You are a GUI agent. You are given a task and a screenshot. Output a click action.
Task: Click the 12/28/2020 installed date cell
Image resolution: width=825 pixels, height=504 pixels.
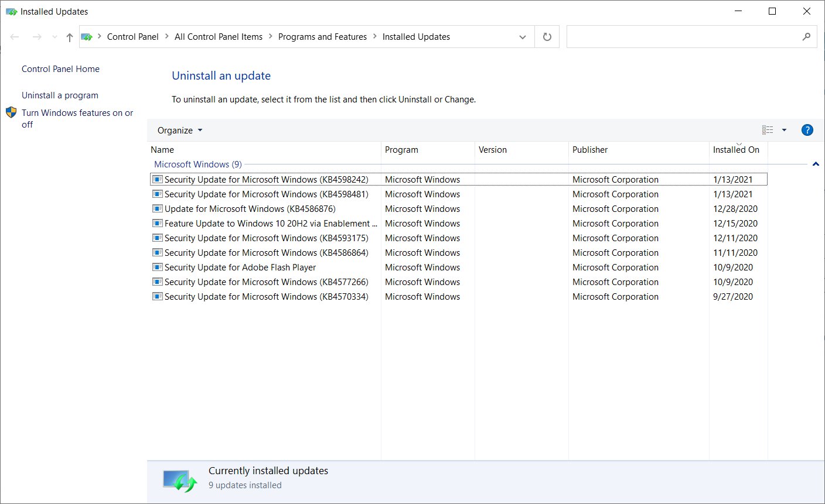tap(735, 209)
